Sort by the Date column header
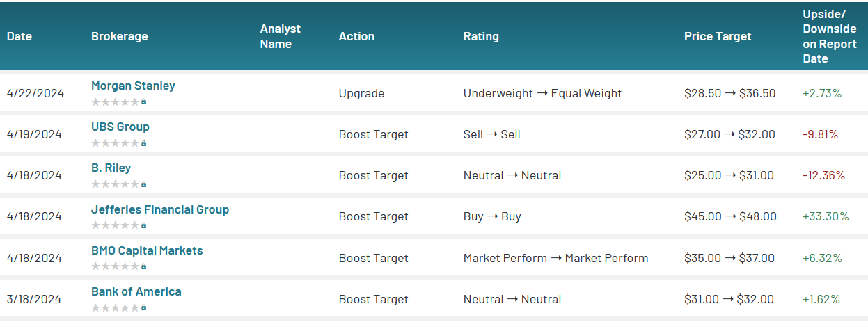The width and height of the screenshot is (868, 322). point(19,37)
